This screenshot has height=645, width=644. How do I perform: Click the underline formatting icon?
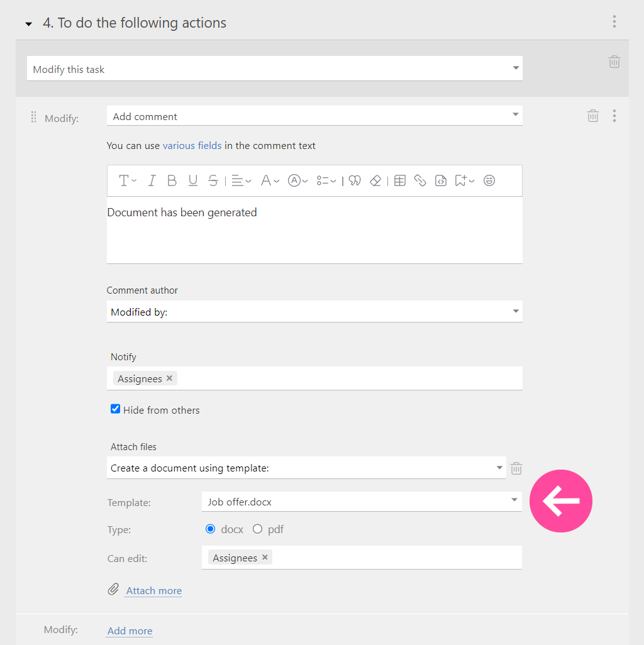(x=192, y=180)
